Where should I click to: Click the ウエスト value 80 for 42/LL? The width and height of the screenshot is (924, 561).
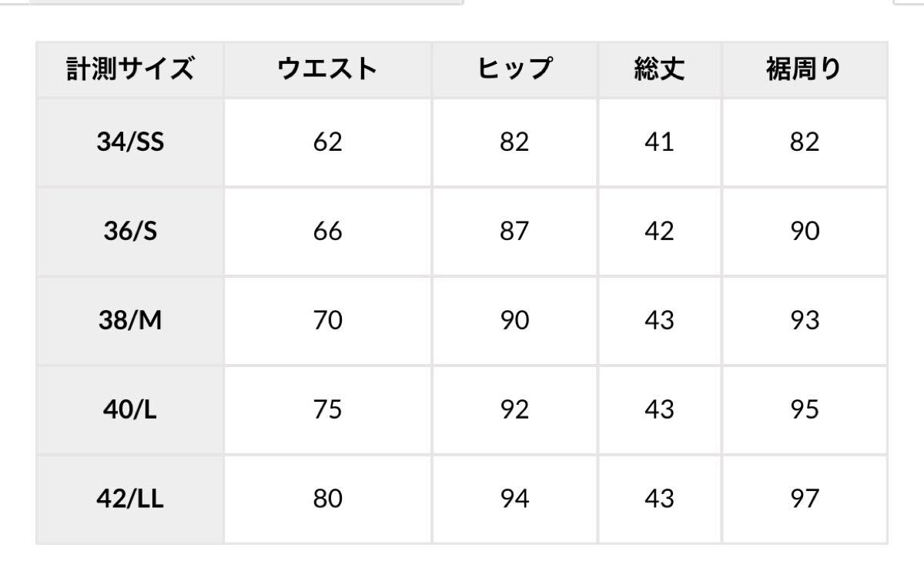[x=327, y=499]
